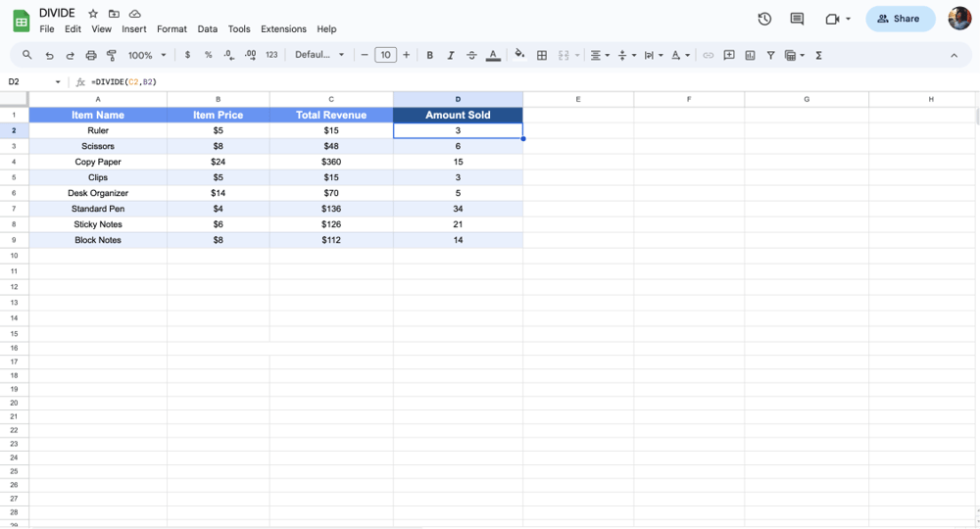Click the Share button

(899, 19)
